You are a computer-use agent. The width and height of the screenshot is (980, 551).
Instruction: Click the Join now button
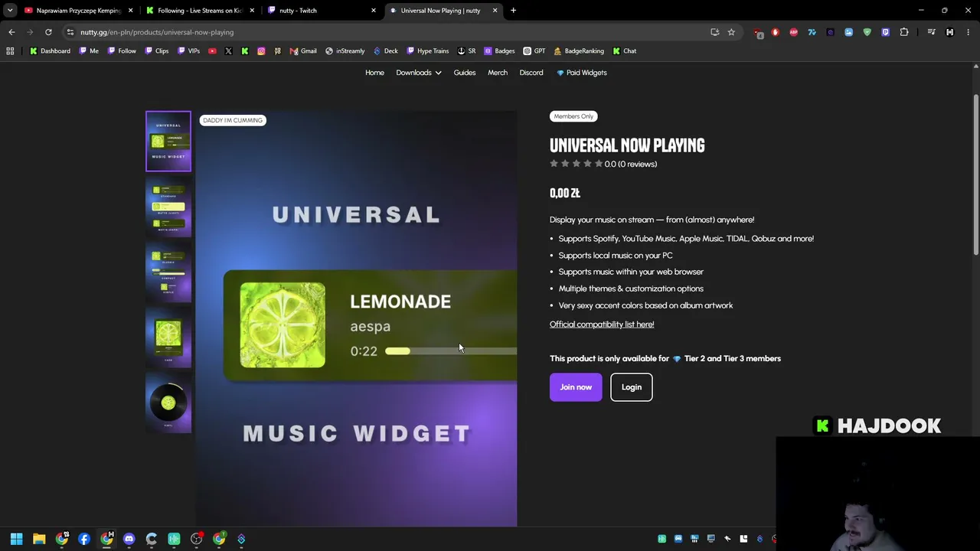pyautogui.click(x=576, y=387)
